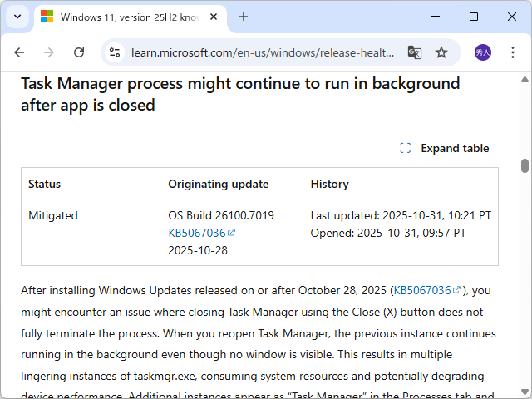Image resolution: width=532 pixels, height=399 pixels.
Task: Open the KB5067036 link in the paragraph
Action: 426,290
